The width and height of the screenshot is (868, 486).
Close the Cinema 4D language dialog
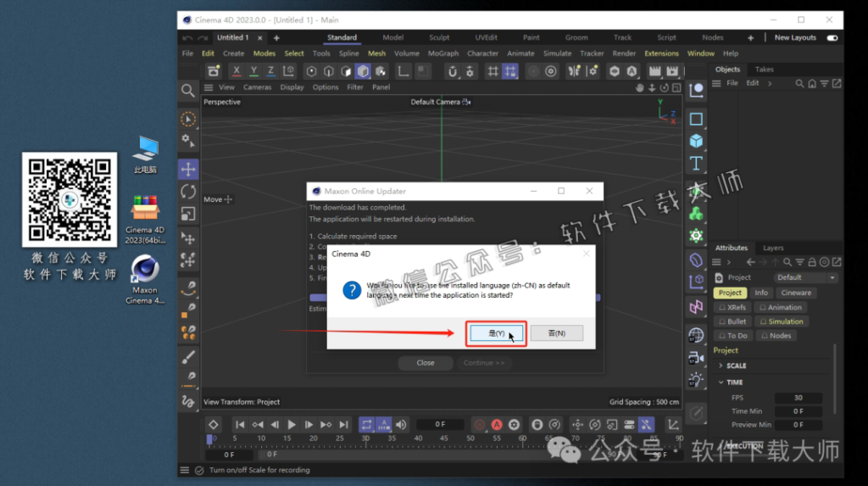pyautogui.click(x=587, y=254)
